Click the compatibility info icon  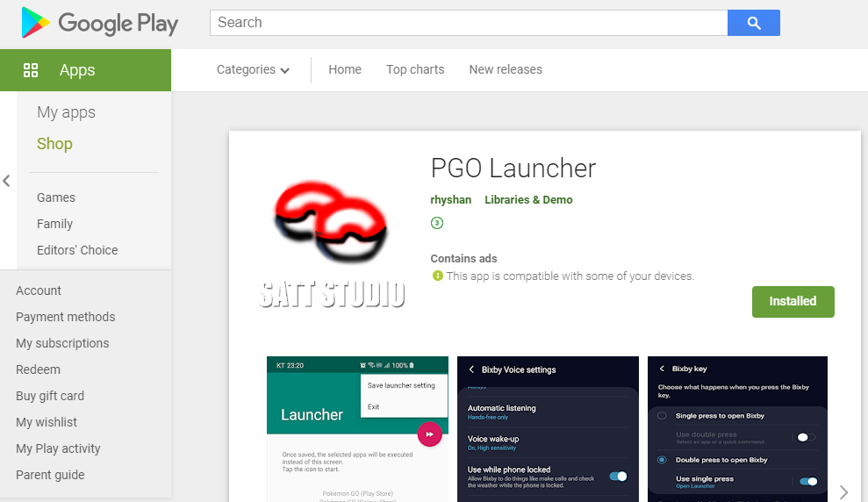coord(437,276)
